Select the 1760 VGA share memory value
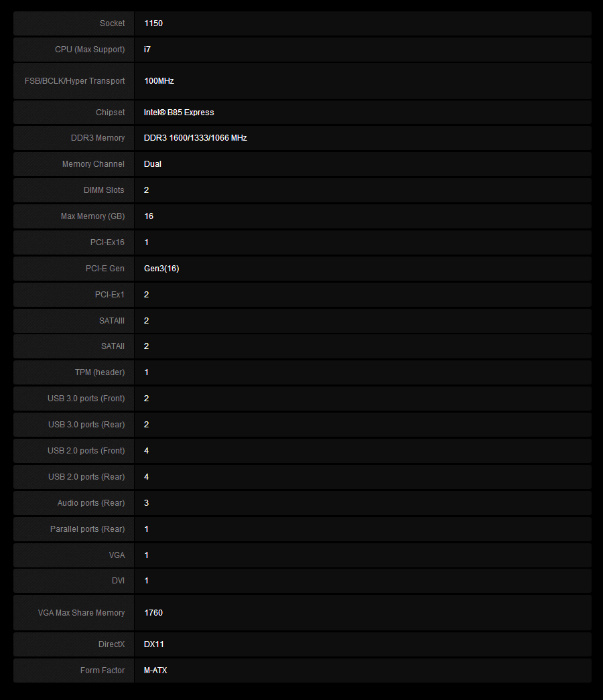This screenshot has height=700, width=603. pos(153,613)
